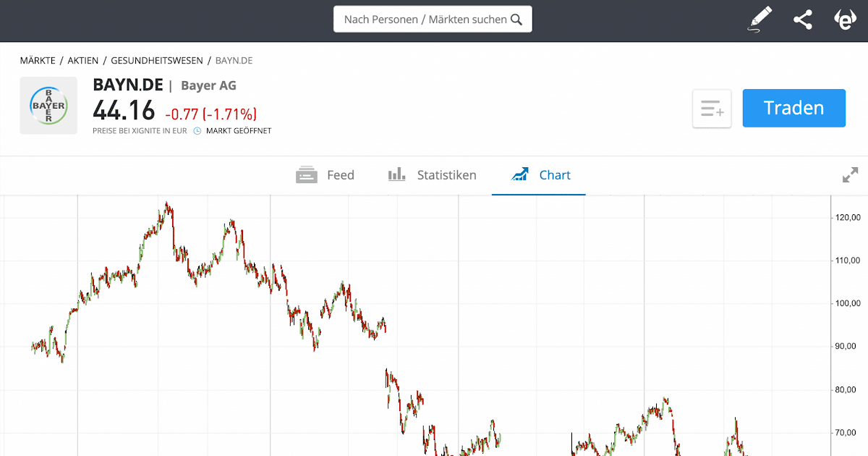Navigate to Gesundheitswesen breadcrumb

pos(157,61)
